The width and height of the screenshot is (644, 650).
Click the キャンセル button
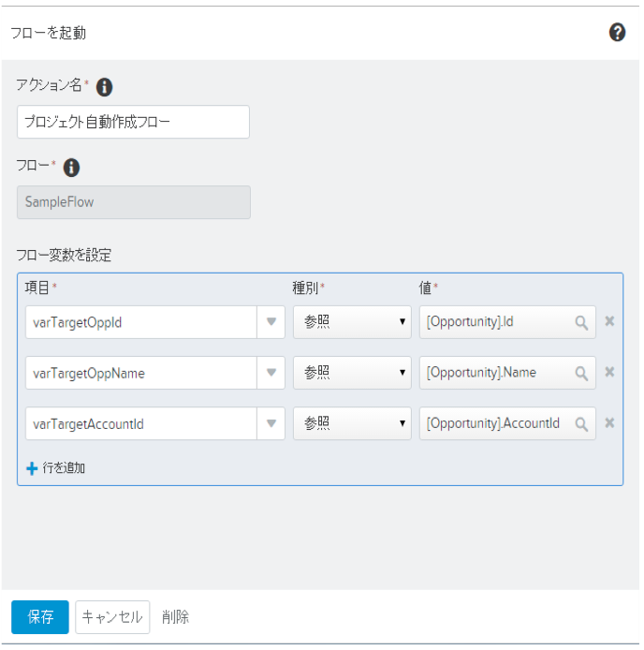112,617
